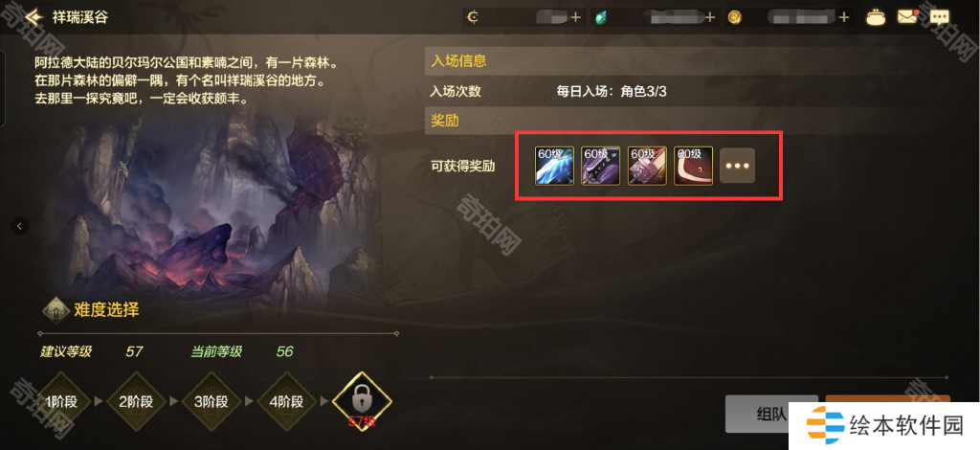
Task: Add gold coin currency with plus button
Action: (x=844, y=17)
